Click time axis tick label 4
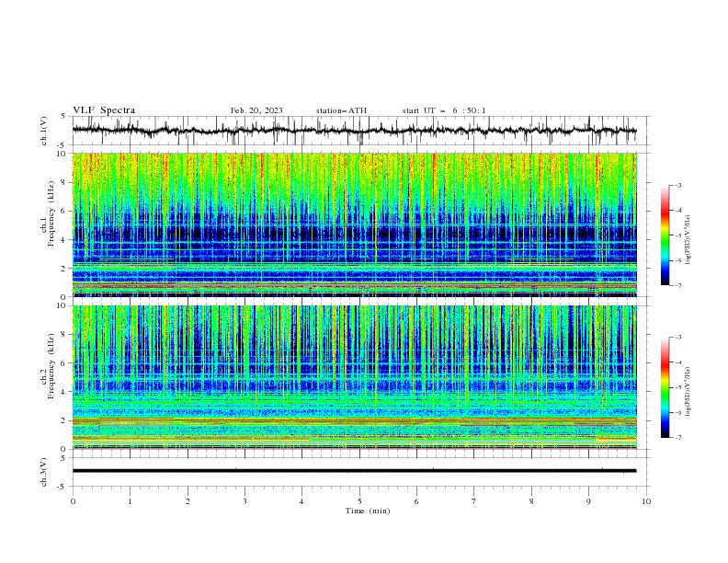Viewport: 728px width, 563px height. point(301,501)
